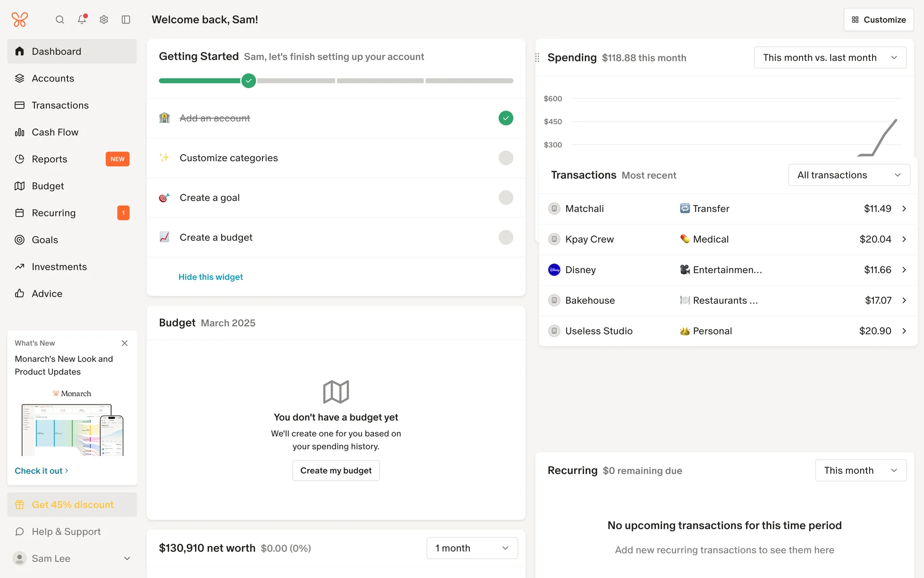Click the Disney merchant logo
The image size is (924, 578).
(x=554, y=270)
